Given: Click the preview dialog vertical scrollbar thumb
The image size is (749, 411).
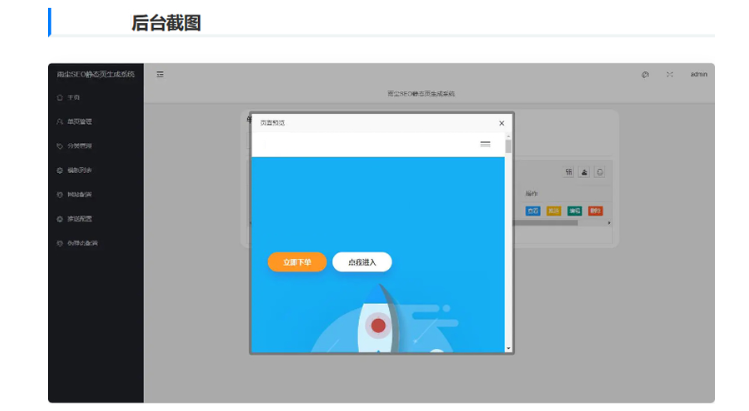Looking at the screenshot, I should click(508, 146).
